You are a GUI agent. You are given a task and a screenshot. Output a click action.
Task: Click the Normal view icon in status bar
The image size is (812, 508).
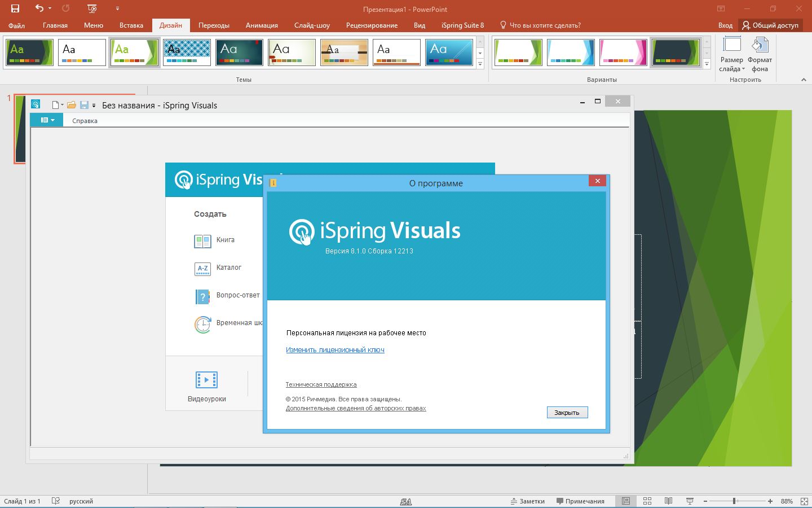tap(625, 501)
